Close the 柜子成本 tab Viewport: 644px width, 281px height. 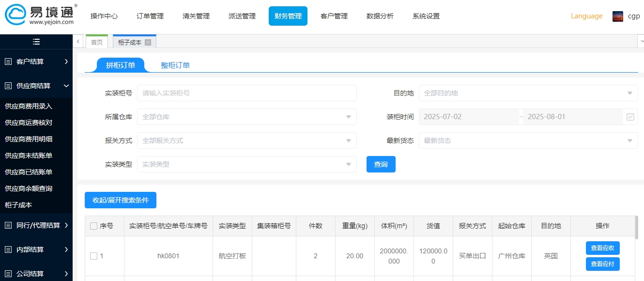[149, 42]
